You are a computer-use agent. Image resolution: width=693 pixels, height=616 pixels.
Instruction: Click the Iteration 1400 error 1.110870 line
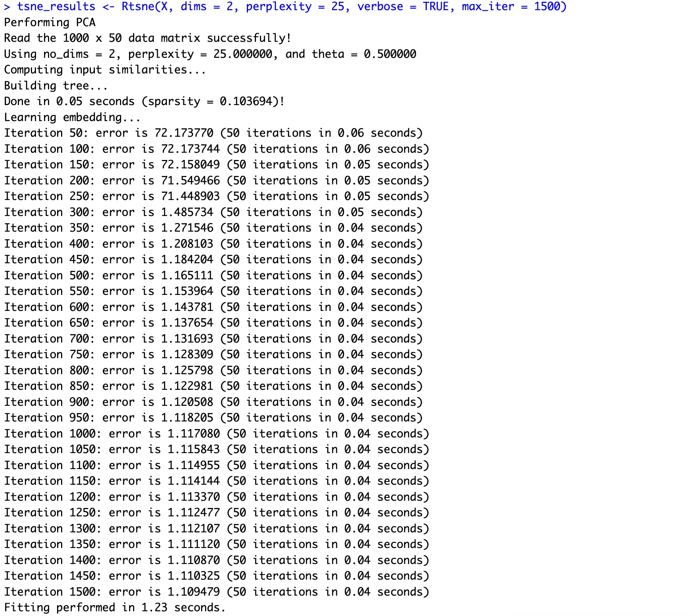coord(217,560)
